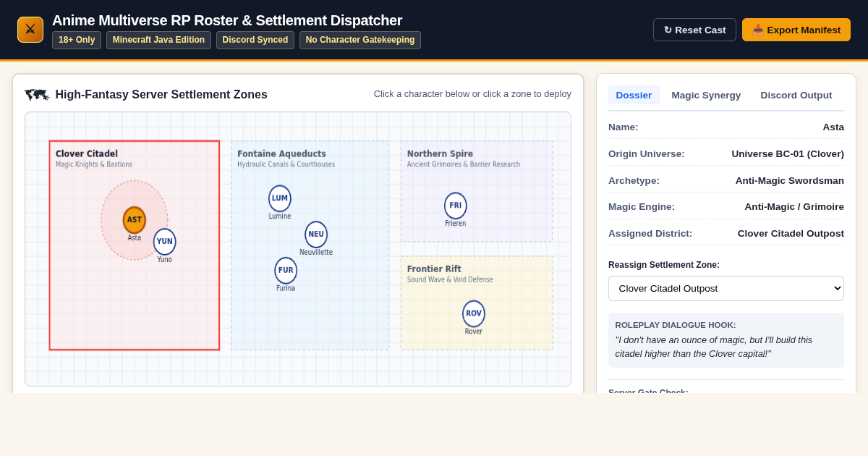Click the world map icon beside the zones title
This screenshot has height=456, width=868.
pyautogui.click(x=37, y=95)
